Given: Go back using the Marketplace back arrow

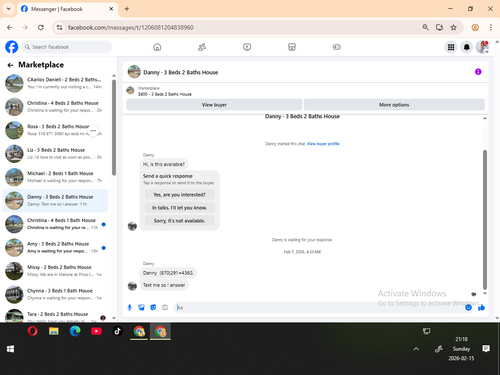Looking at the screenshot, I should click(x=10, y=65).
